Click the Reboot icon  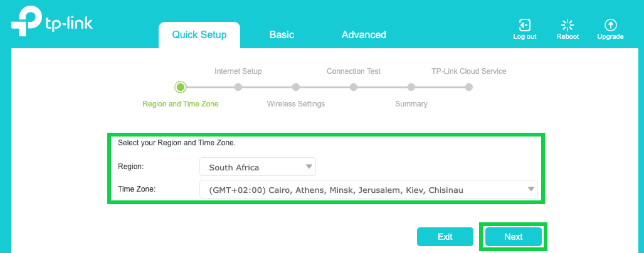click(x=567, y=25)
